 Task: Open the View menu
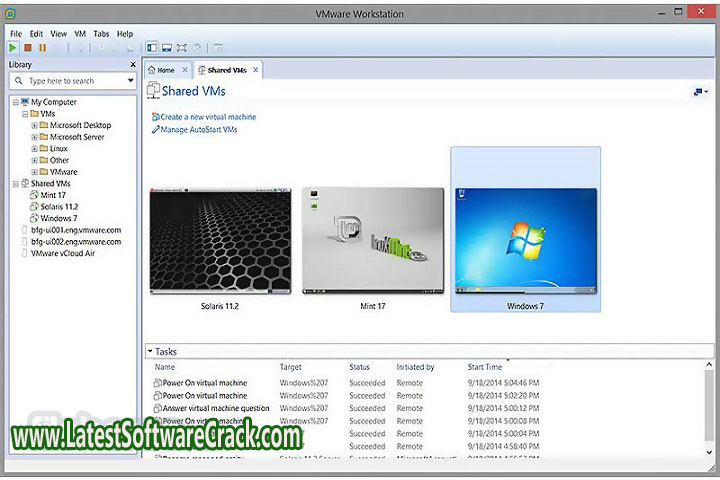pos(58,34)
